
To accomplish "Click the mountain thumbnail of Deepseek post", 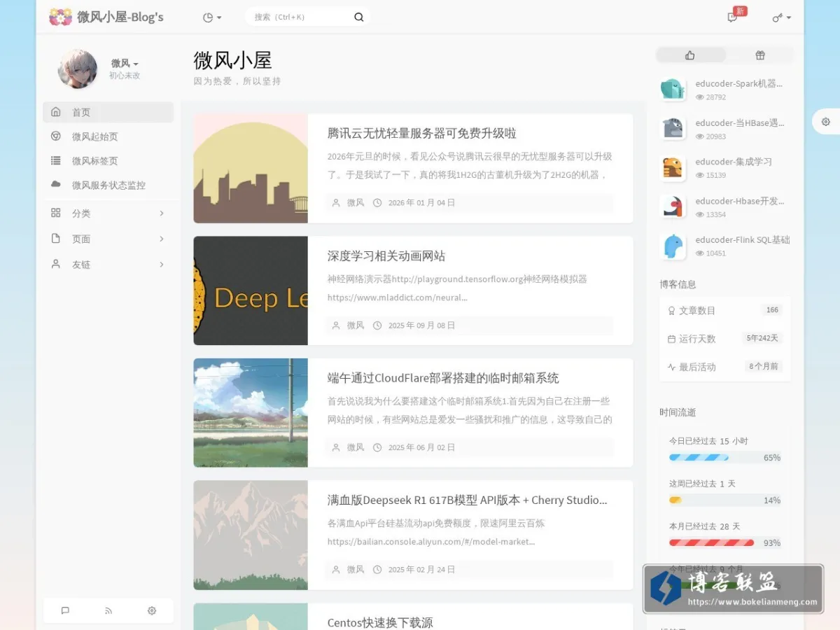I will coord(251,535).
